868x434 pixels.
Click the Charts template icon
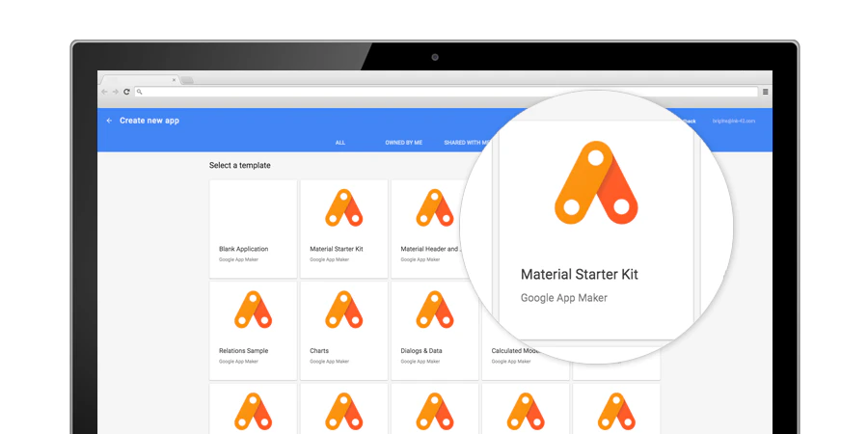click(343, 310)
